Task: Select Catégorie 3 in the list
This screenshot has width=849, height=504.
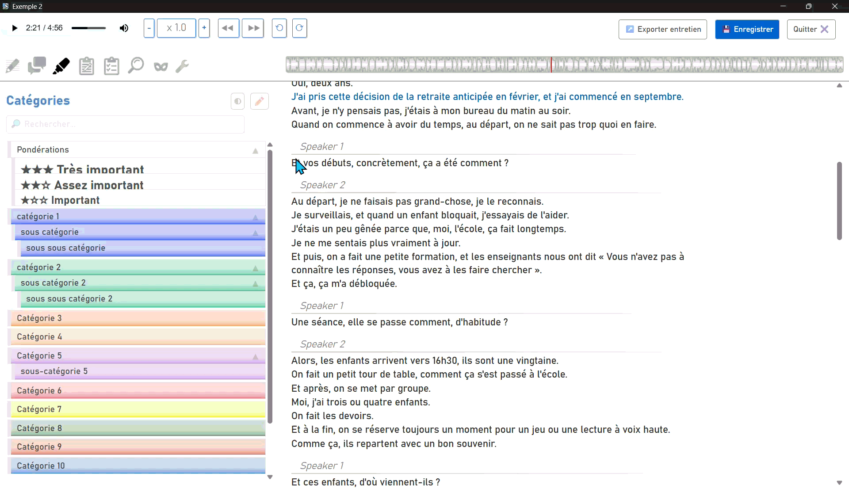Action: tap(138, 318)
